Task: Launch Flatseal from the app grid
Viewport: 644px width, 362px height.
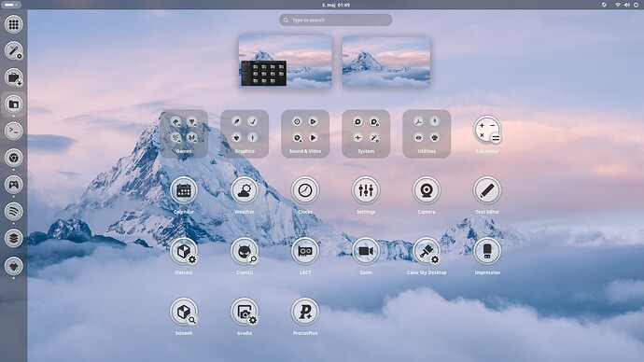Action: click(184, 251)
